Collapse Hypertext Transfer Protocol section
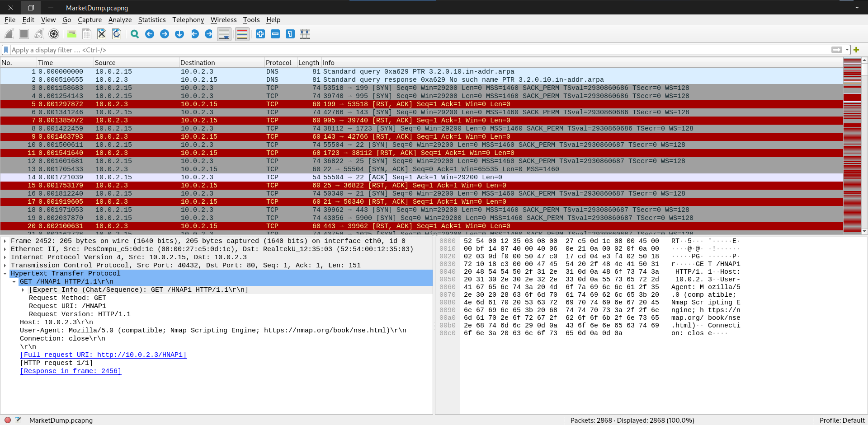Screen dimensions: 868x425 (x=5, y=274)
